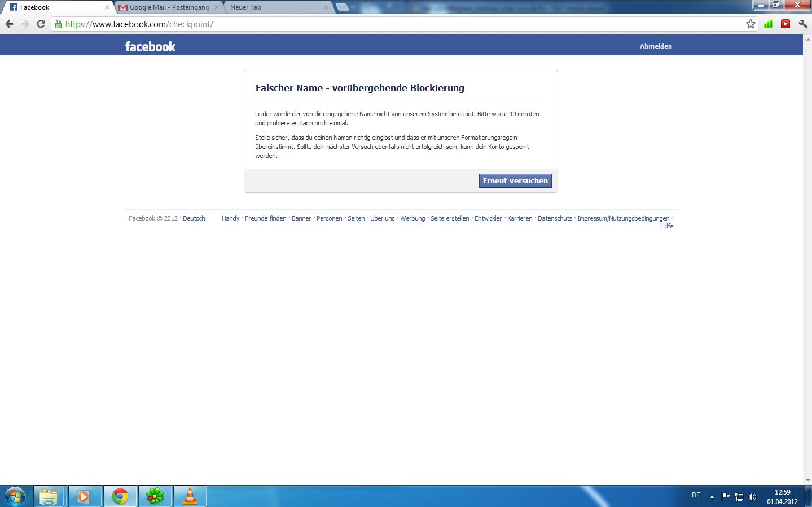Open the Karrieren footer link
The width and height of the screenshot is (812, 507).
pos(520,218)
